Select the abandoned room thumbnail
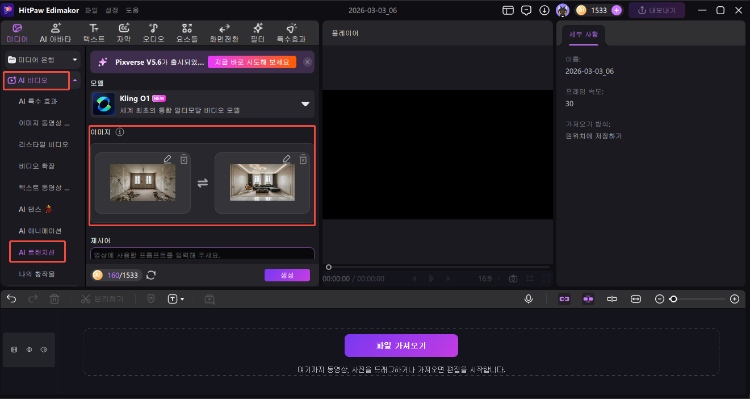The image size is (750, 399). 143,182
